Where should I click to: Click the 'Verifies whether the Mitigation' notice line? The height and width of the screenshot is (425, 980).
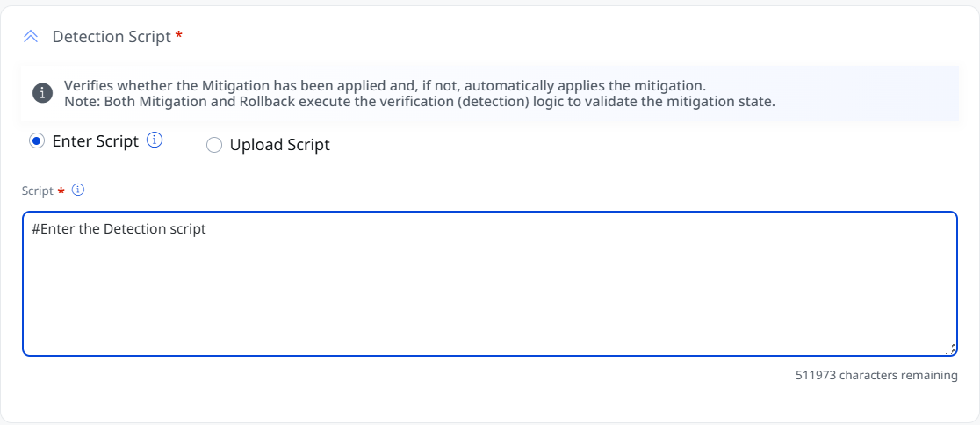tap(389, 86)
